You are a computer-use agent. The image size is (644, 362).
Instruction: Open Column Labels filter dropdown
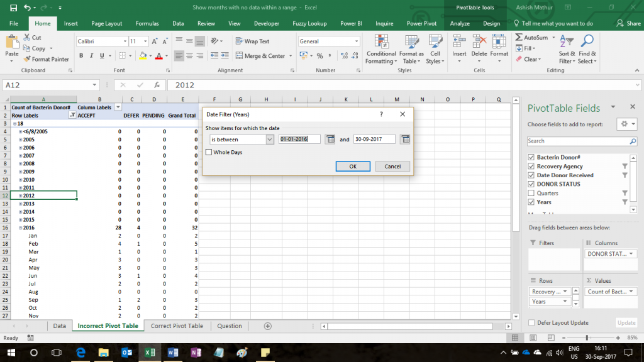coord(118,107)
